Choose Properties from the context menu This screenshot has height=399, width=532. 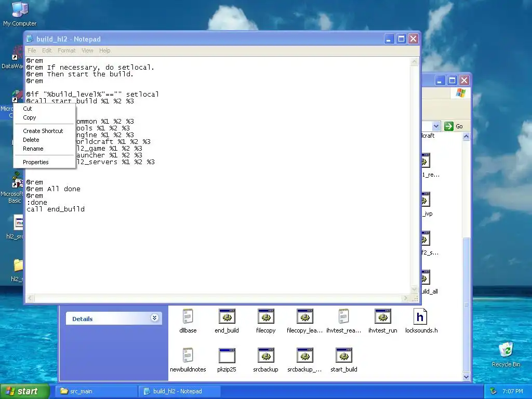[44, 162]
